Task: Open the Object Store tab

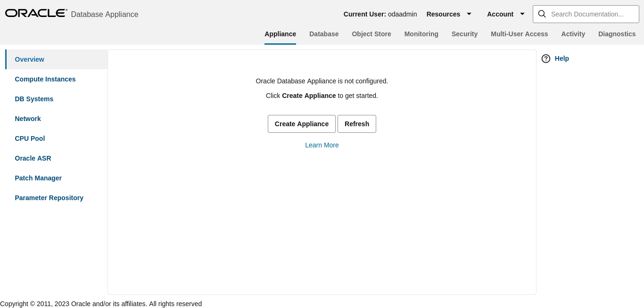Action: click(x=372, y=34)
